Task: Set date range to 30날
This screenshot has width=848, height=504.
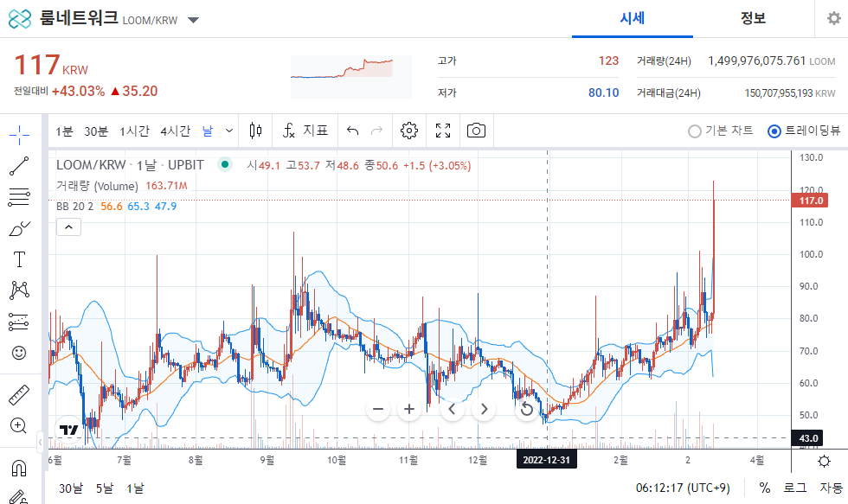Action: coord(71,488)
